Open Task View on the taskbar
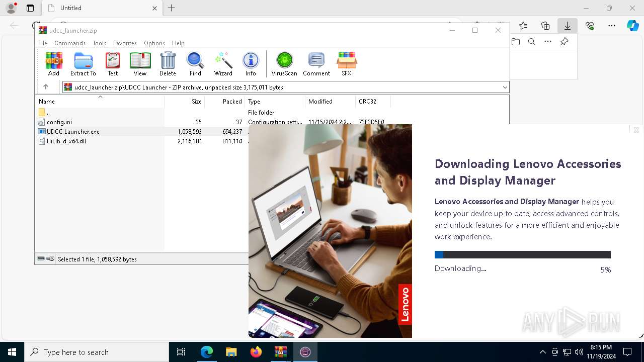This screenshot has height=362, width=644. click(181, 352)
